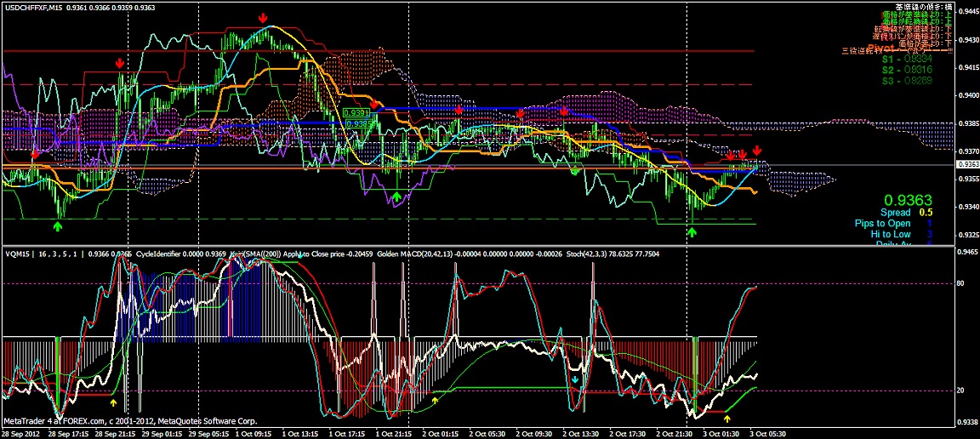Click the VQM15 indicator label
Viewport: 980px width, 439px height.
coord(17,253)
